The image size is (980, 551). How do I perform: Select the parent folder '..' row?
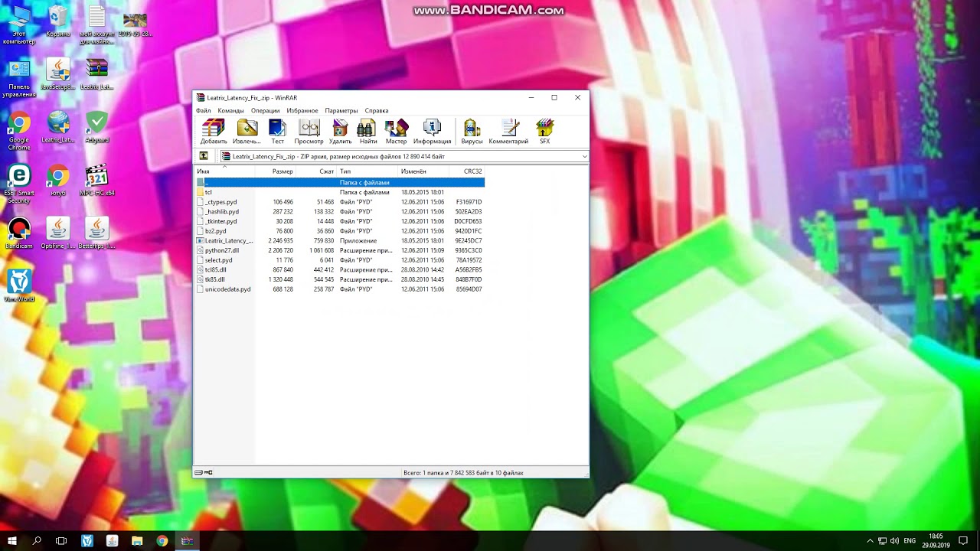click(340, 183)
